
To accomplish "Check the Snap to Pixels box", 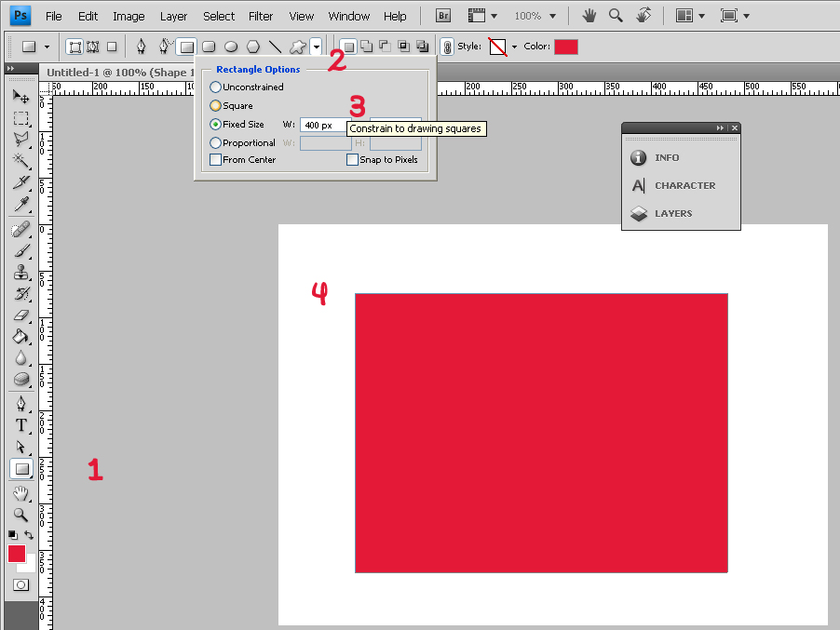I will pyautogui.click(x=352, y=160).
